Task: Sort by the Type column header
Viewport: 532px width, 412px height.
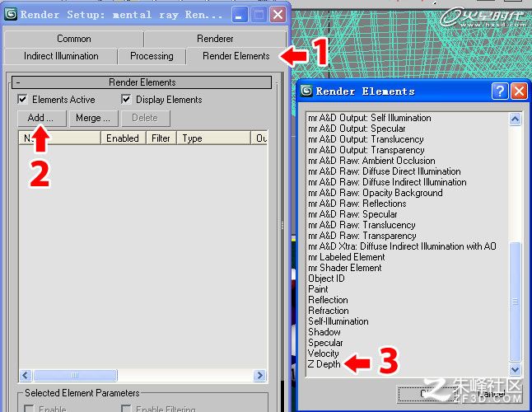Action: coord(213,138)
